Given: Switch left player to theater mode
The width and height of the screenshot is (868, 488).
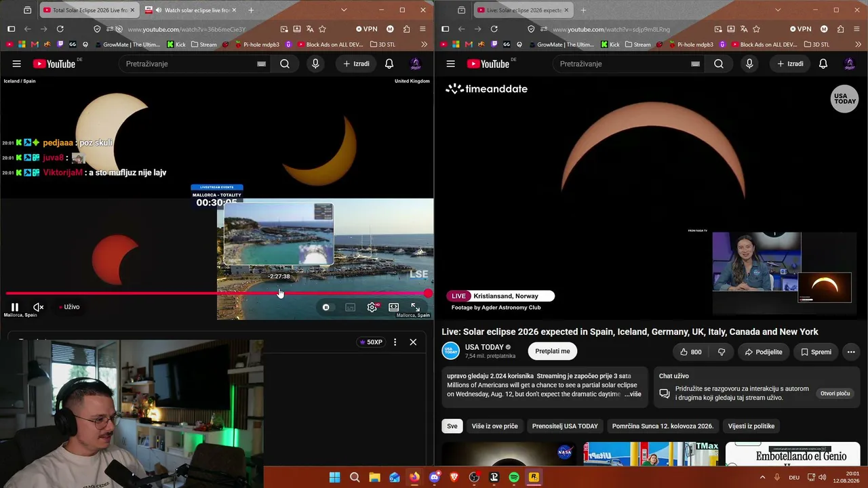Looking at the screenshot, I should pos(393,307).
